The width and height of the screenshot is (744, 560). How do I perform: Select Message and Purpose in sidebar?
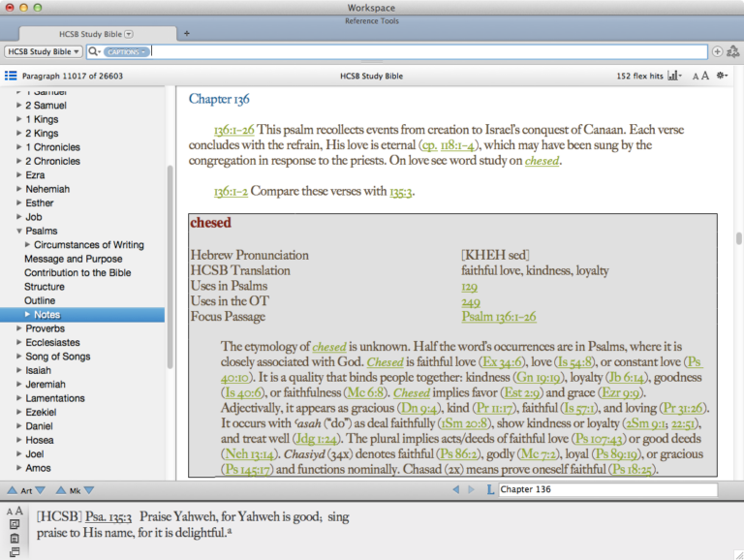coord(73,259)
